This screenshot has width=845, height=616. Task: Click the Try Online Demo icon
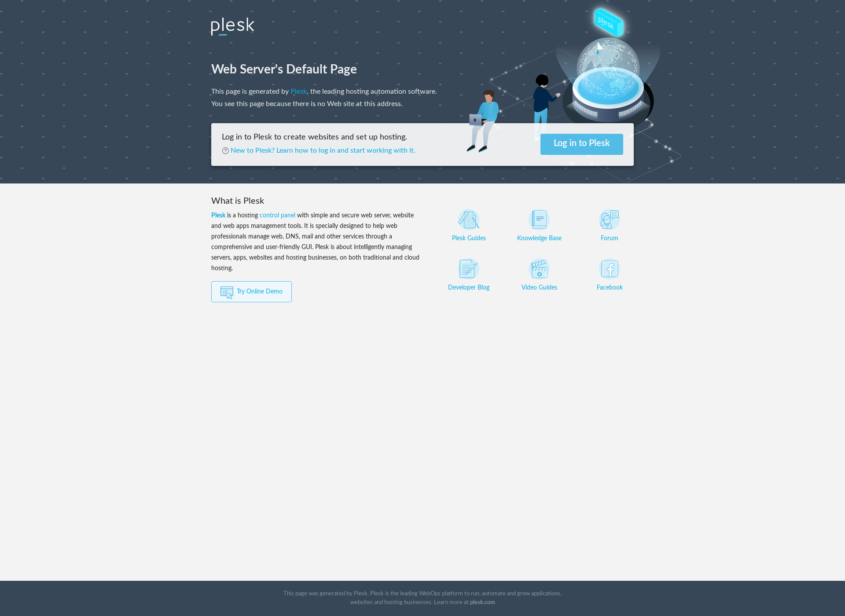226,292
